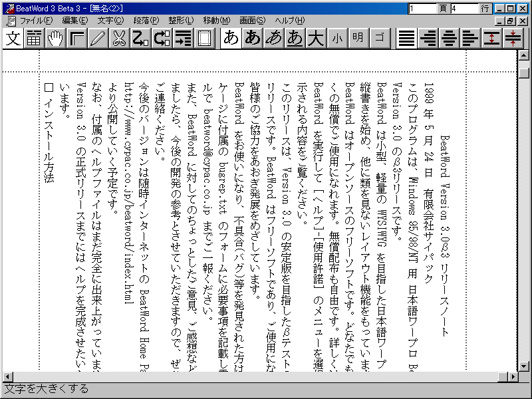Restore the inner document window

tap(511, 21)
